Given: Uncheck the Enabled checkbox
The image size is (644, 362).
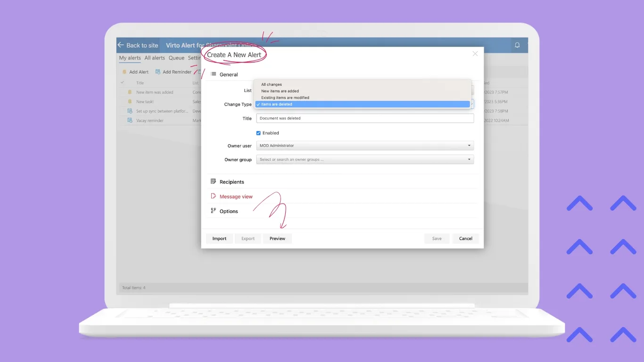Looking at the screenshot, I should click(x=258, y=133).
